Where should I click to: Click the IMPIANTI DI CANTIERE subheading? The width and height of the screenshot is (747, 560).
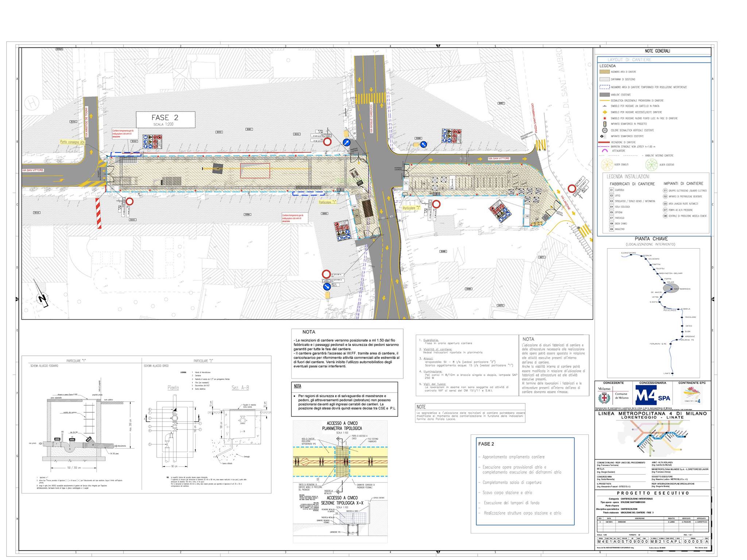click(x=683, y=183)
